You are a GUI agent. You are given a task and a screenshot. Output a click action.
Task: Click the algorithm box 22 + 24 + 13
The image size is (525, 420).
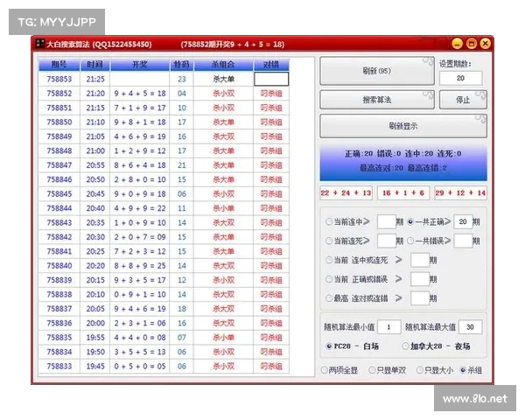[346, 192]
